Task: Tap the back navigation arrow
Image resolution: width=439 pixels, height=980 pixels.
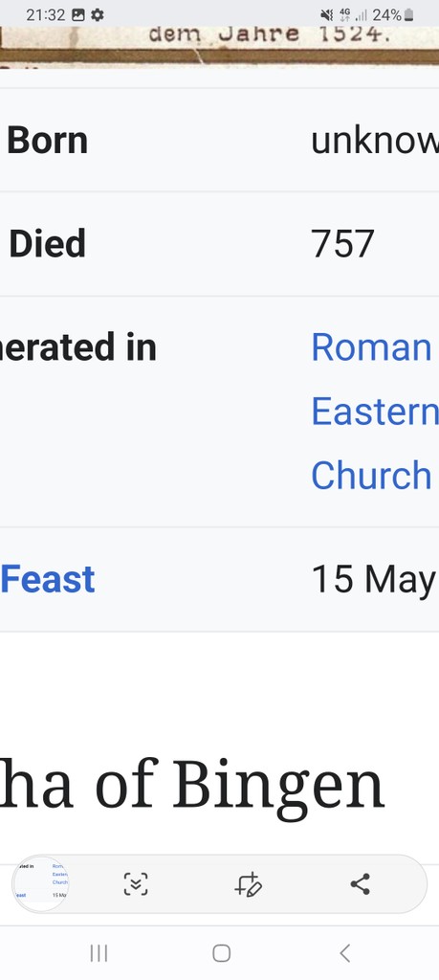Action: pos(344,953)
